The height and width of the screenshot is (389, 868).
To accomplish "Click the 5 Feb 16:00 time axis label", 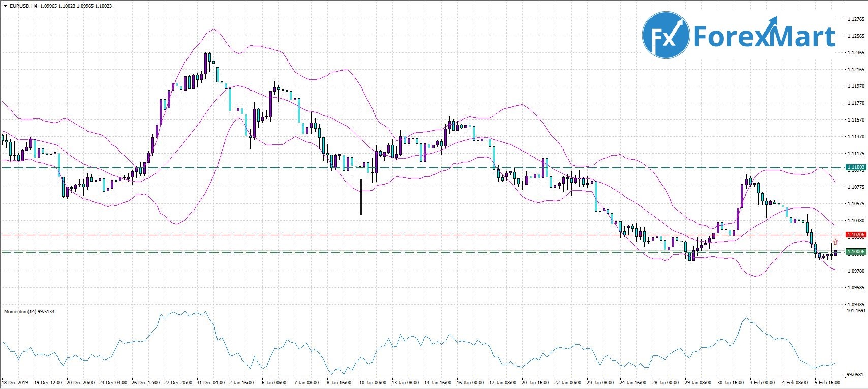I will (827, 383).
